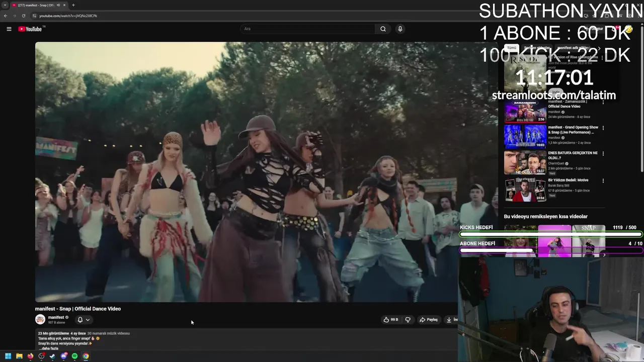Focus the 'Ara' search field

(x=307, y=29)
